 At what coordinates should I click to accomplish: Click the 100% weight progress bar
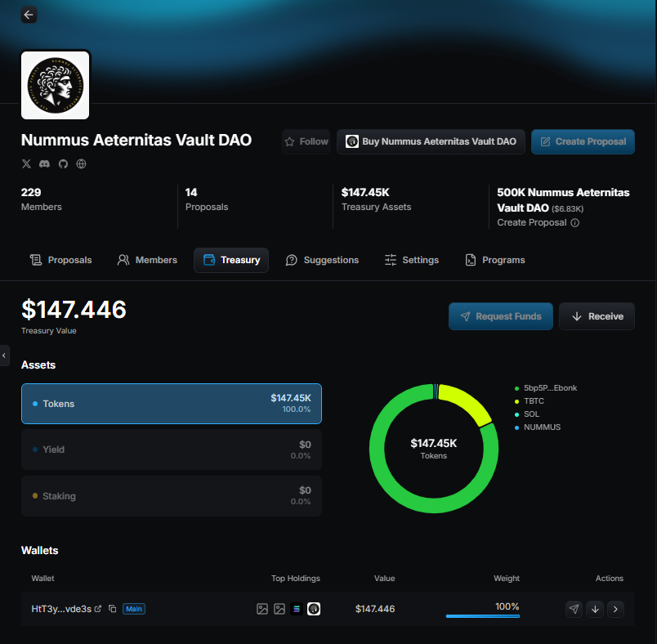[x=483, y=616]
